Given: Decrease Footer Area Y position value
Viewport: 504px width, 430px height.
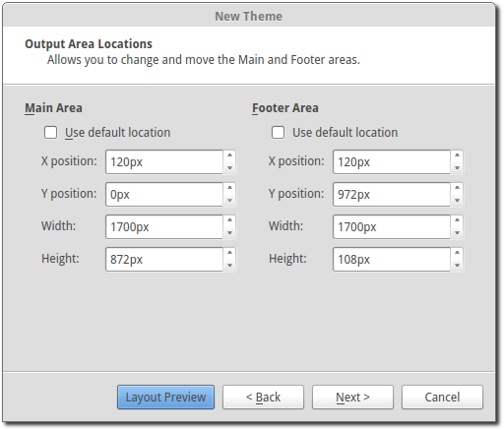Looking at the screenshot, I should click(457, 201).
